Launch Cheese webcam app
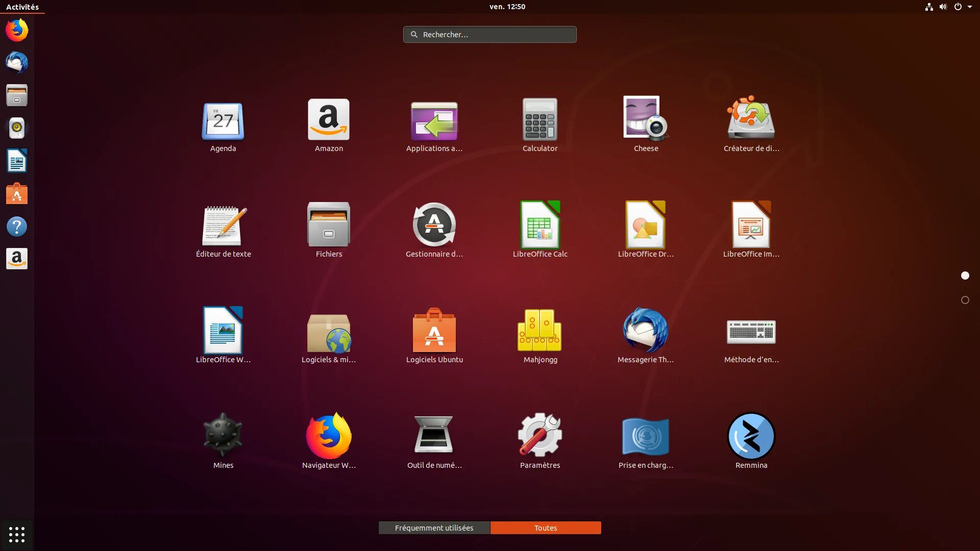The height and width of the screenshot is (551, 980). pos(646,118)
